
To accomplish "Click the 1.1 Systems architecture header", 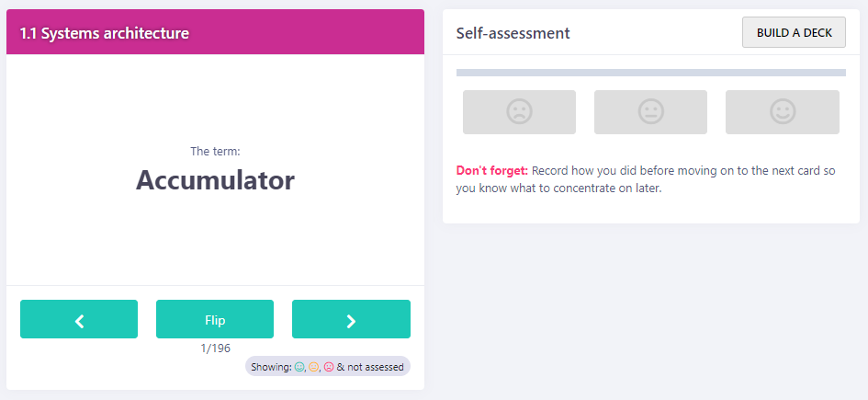I will 105,34.
